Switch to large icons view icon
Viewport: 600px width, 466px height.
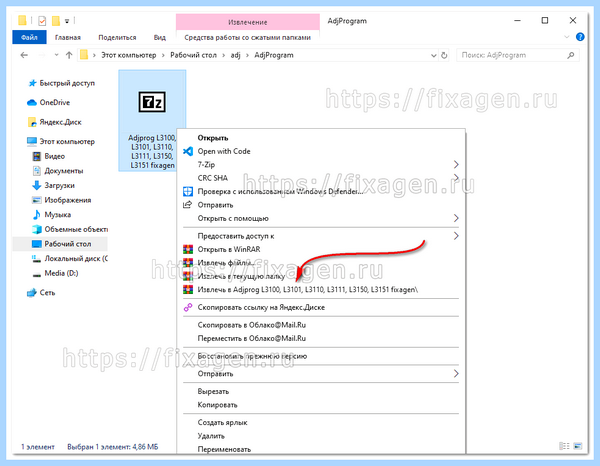(578, 446)
